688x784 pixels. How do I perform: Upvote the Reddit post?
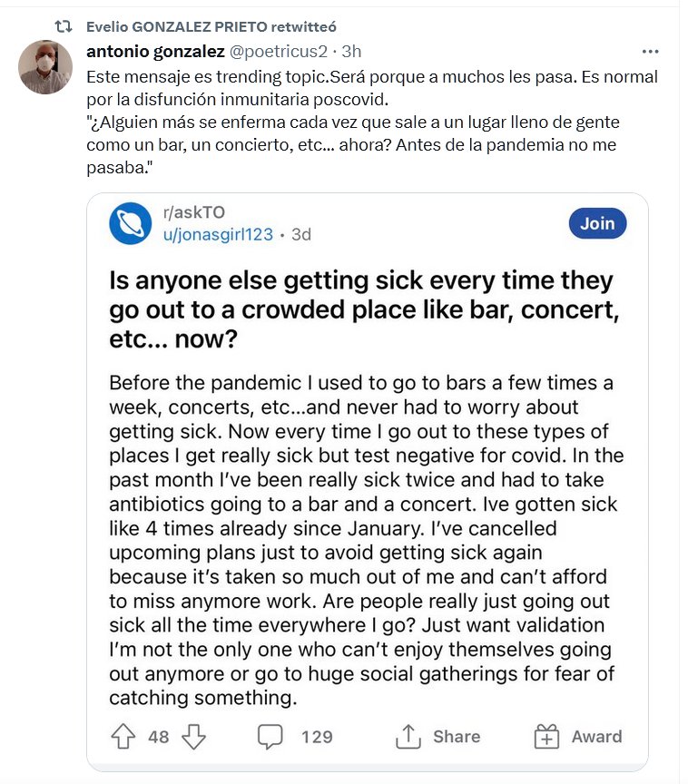124,736
